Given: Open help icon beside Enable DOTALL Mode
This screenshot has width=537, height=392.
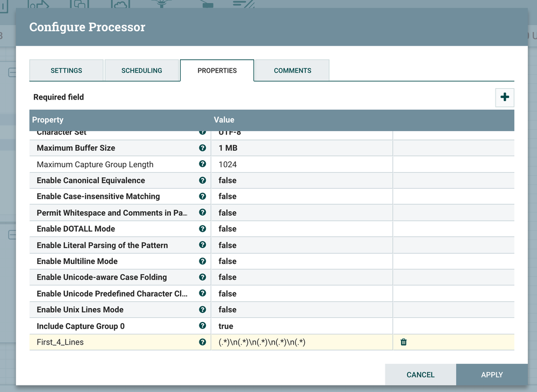Looking at the screenshot, I should [x=203, y=229].
